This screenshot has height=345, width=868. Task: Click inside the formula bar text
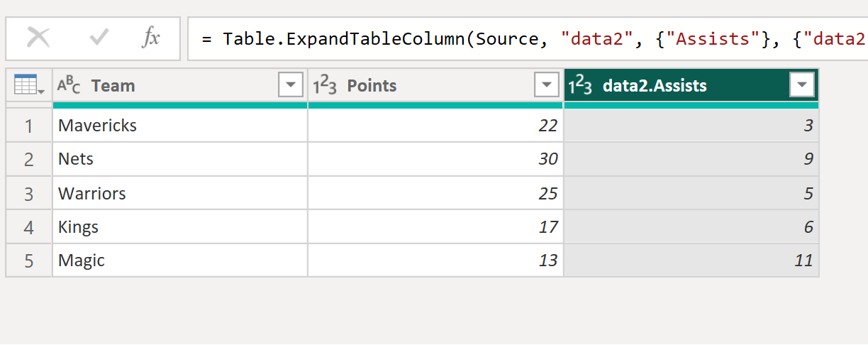(x=528, y=38)
